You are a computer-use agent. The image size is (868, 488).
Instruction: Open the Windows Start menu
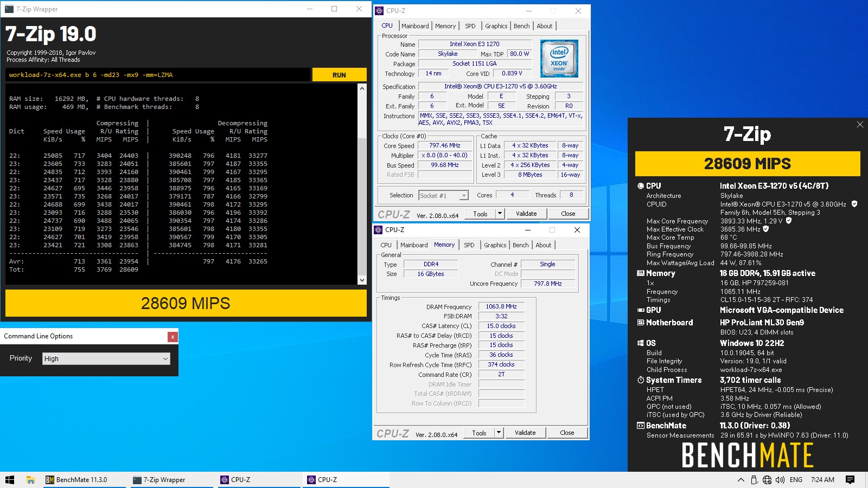point(10,480)
